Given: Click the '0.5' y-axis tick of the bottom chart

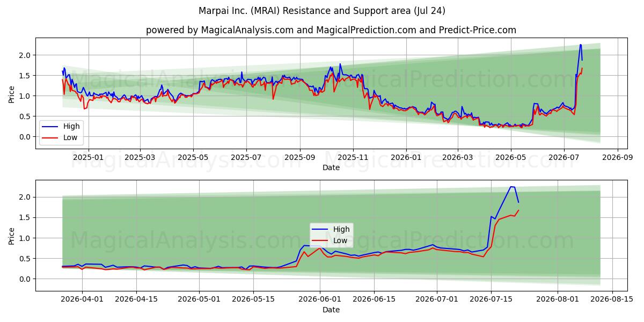Looking at the screenshot, I should (x=26, y=259).
